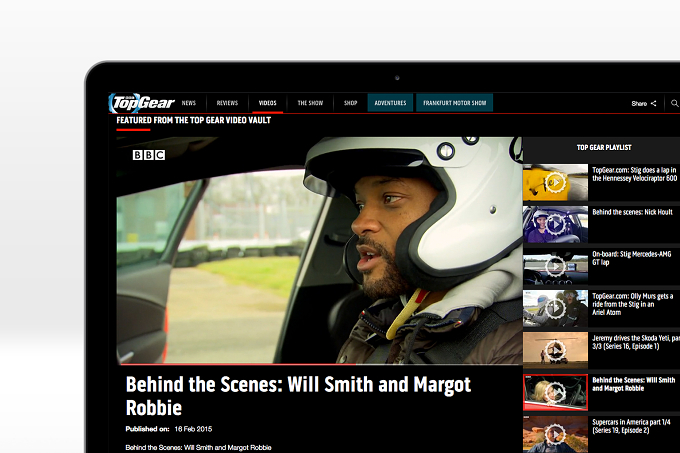Select the highlighted Will Smith playlist thumbnail
The image size is (680, 453).
click(x=555, y=392)
